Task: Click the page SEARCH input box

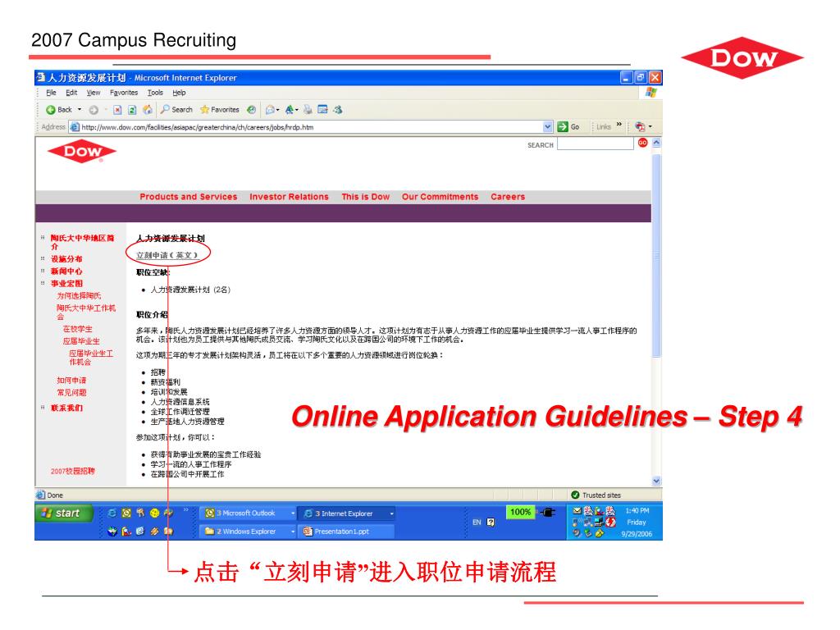Action: tap(596, 144)
